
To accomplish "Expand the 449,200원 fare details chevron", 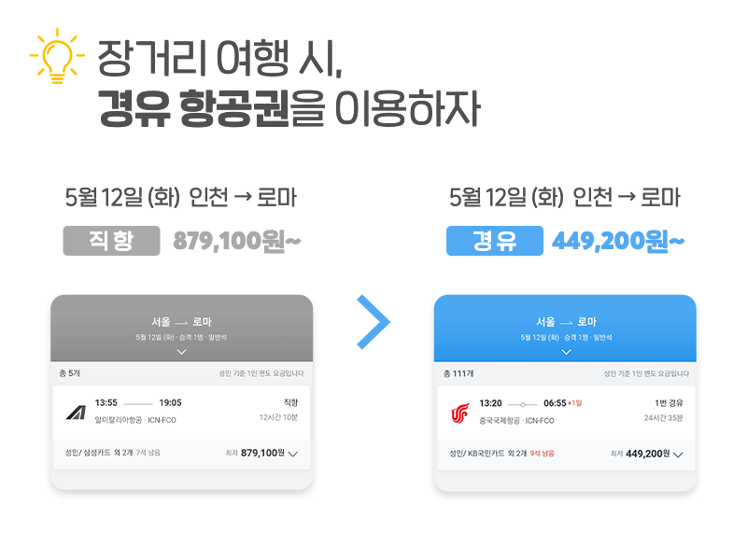I will [x=678, y=455].
